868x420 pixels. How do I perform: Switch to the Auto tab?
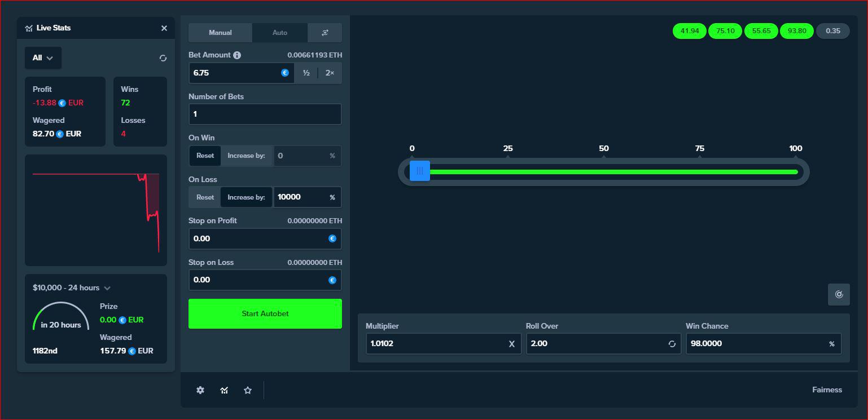pos(280,33)
